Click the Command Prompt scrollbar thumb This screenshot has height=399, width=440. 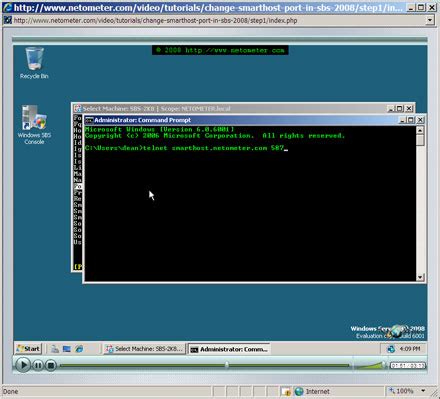point(420,140)
